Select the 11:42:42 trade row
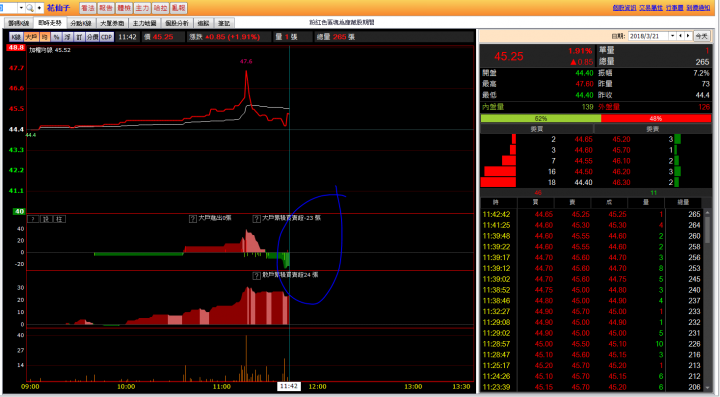This screenshot has width=720, height=397. tap(591, 214)
